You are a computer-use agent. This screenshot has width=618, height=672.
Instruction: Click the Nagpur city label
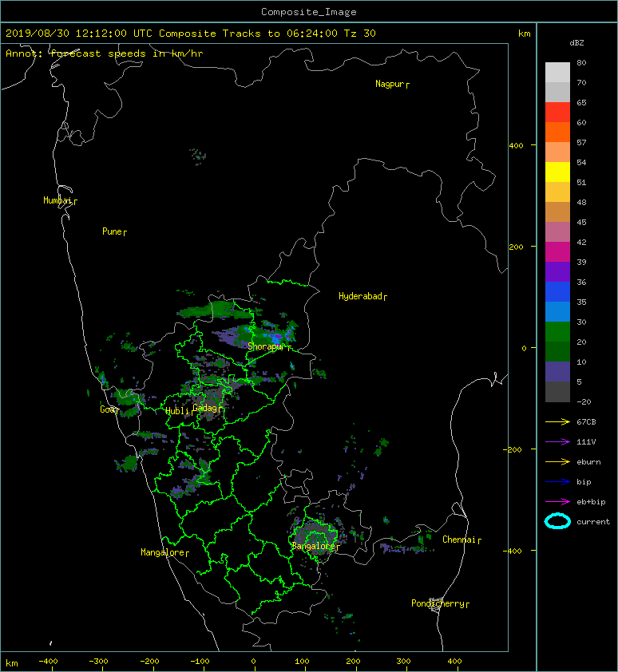390,84
